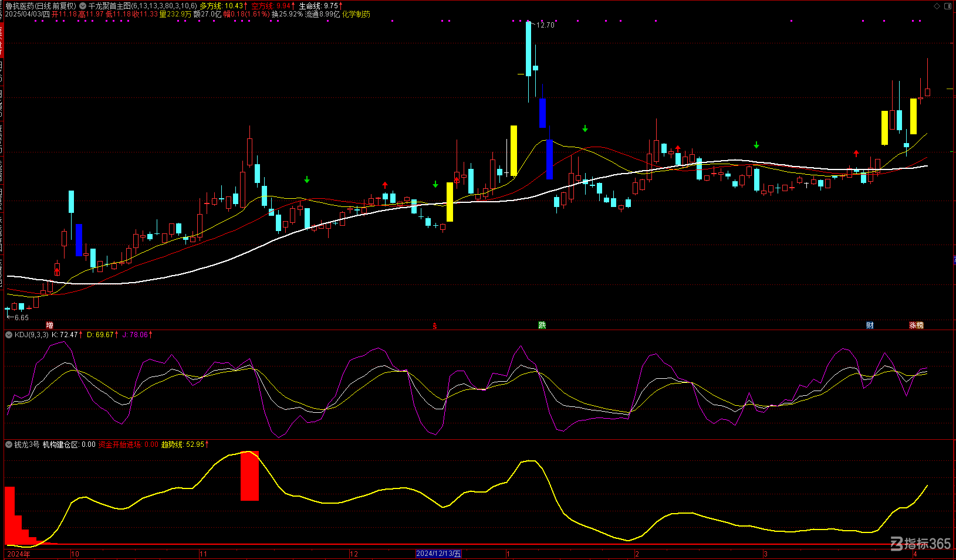Click month 3 on the time axis
This screenshot has width=956, height=560.
pyautogui.click(x=765, y=554)
